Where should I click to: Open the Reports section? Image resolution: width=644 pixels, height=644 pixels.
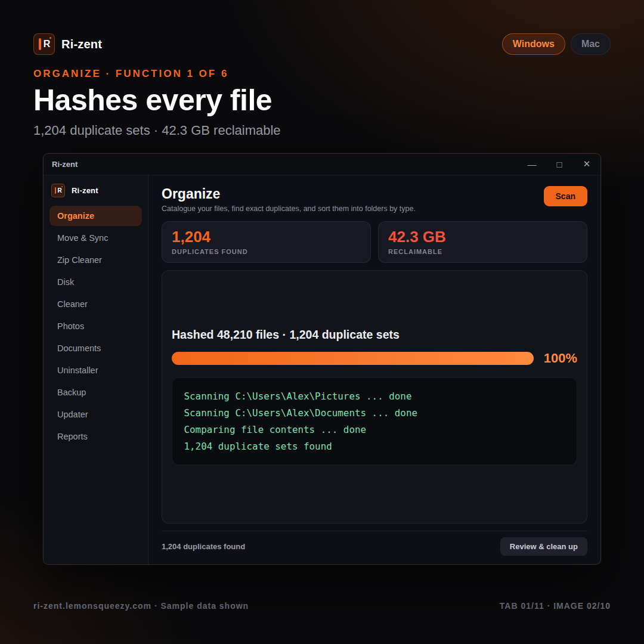click(x=95, y=436)
